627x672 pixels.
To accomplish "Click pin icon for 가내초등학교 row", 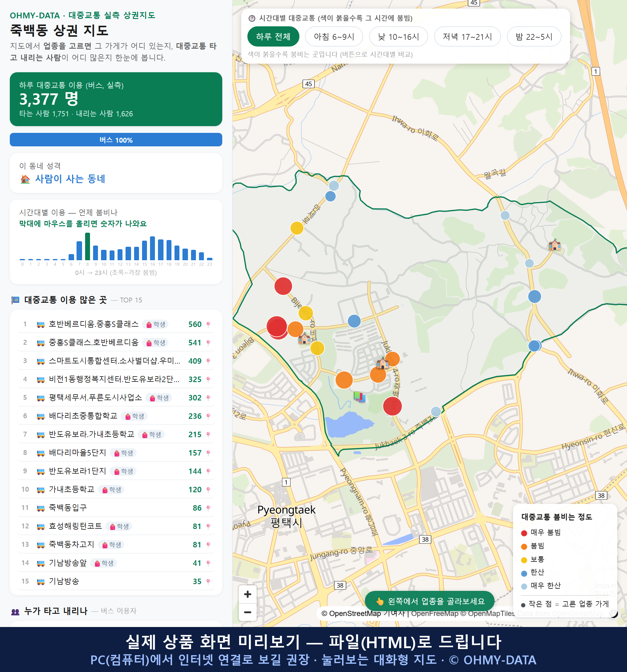I will click(x=208, y=490).
